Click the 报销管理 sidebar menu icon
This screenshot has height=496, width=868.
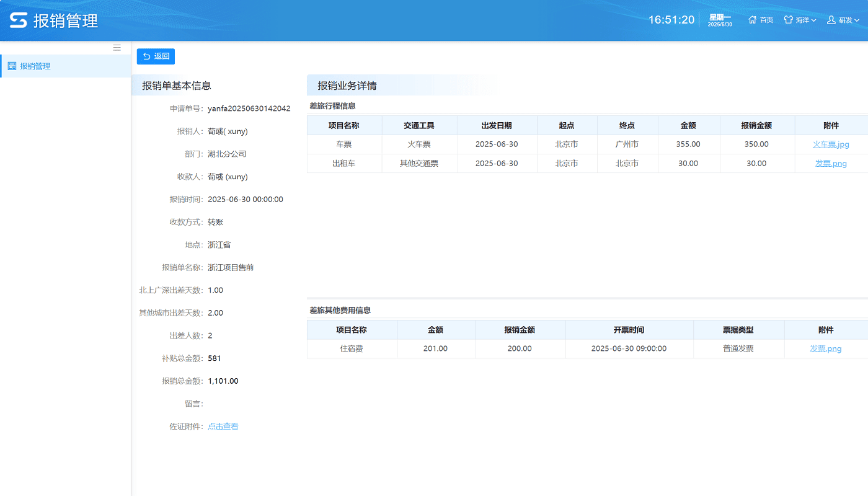pos(12,66)
